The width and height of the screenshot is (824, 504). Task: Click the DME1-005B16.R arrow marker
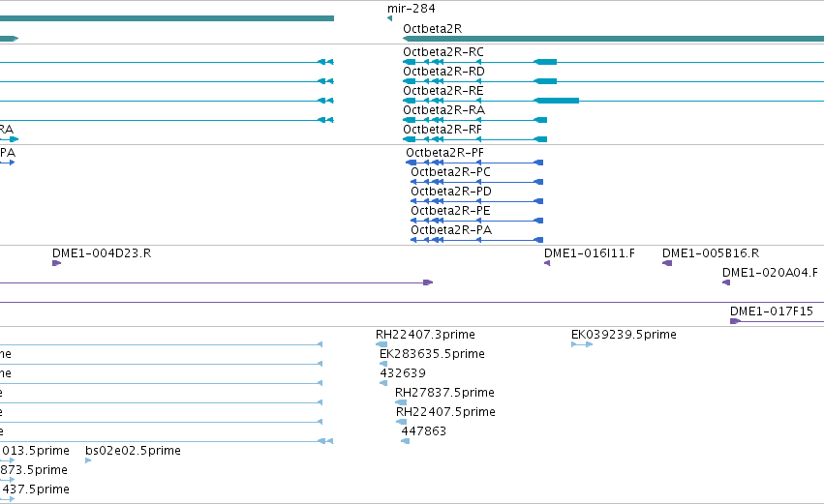[x=667, y=263]
